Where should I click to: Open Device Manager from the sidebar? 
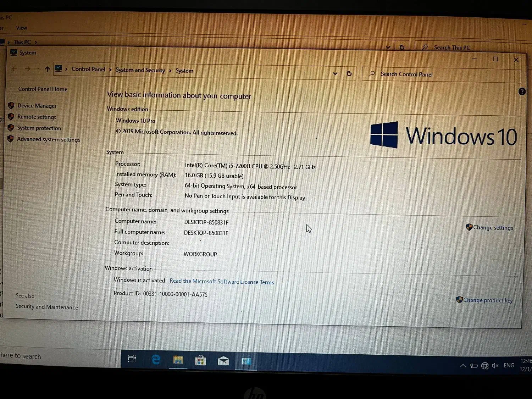[x=37, y=105]
